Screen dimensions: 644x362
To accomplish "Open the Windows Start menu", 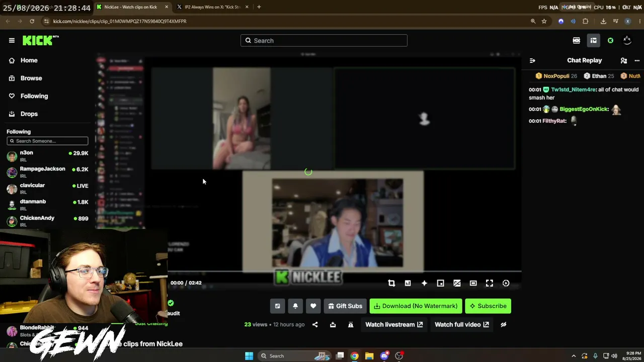I will point(249,356).
